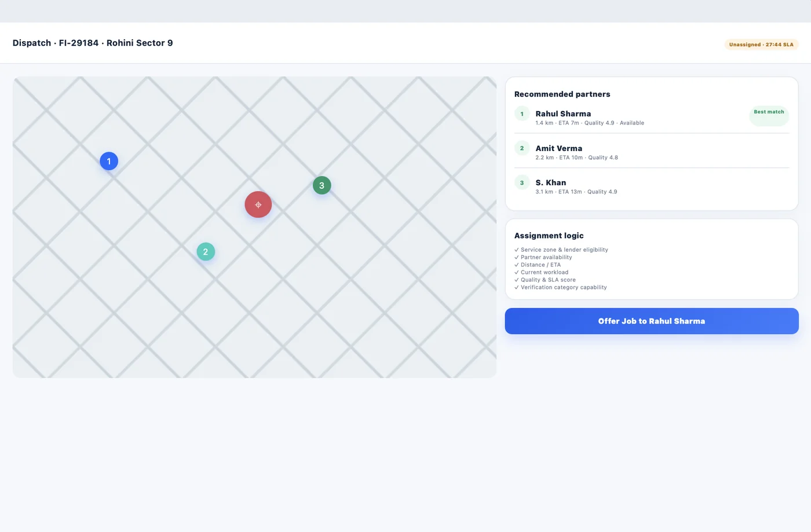This screenshot has width=811, height=532.
Task: Click the Current workload criterion
Action: [542, 272]
